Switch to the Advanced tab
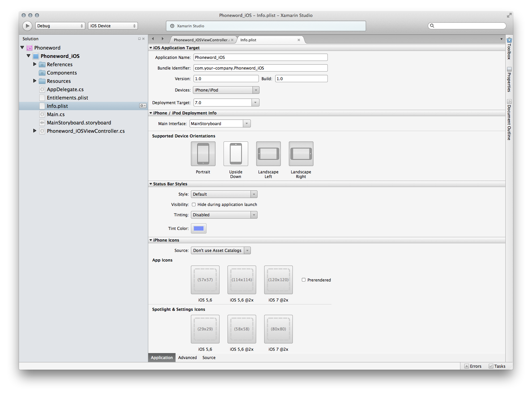The width and height of the screenshot is (532, 396). coord(187,358)
